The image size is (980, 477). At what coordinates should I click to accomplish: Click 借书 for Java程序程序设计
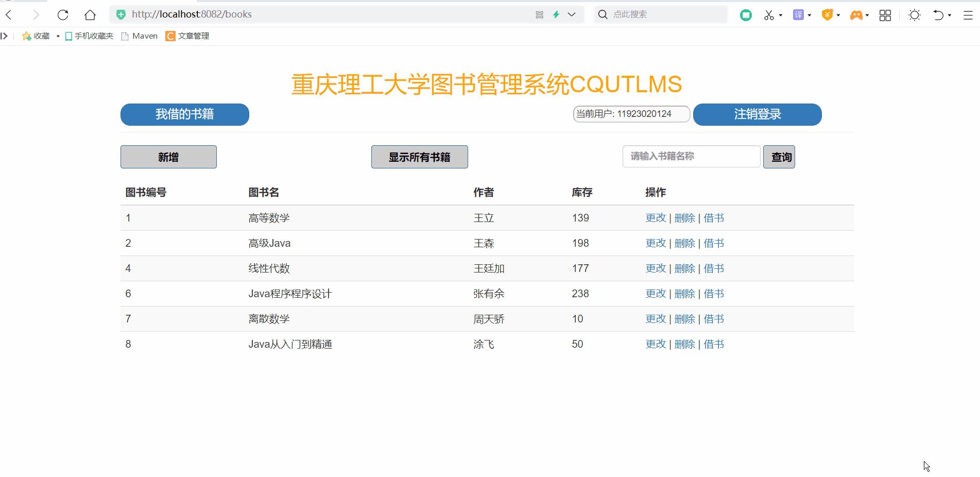pos(714,294)
